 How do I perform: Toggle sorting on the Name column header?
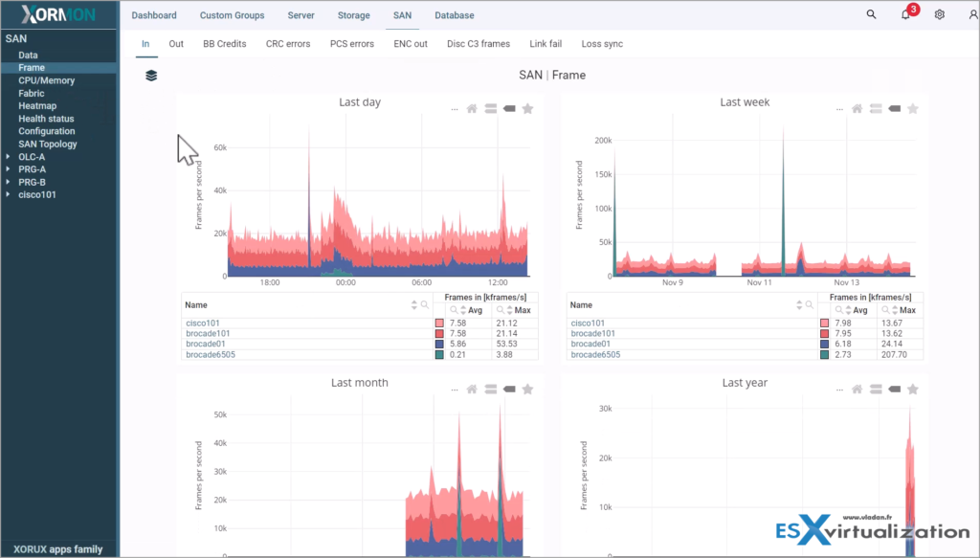413,304
